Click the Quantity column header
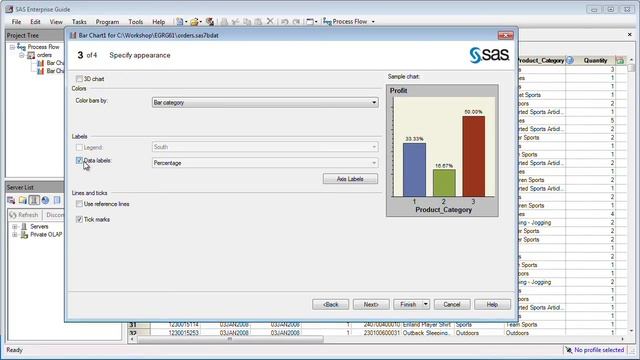Viewport: 640px width, 360px height. (x=595, y=60)
